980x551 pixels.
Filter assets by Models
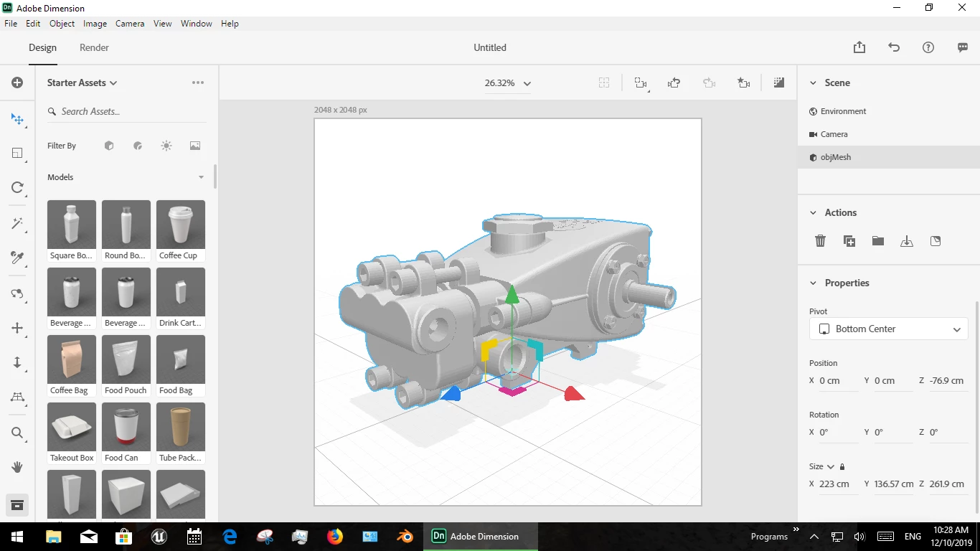tap(109, 146)
